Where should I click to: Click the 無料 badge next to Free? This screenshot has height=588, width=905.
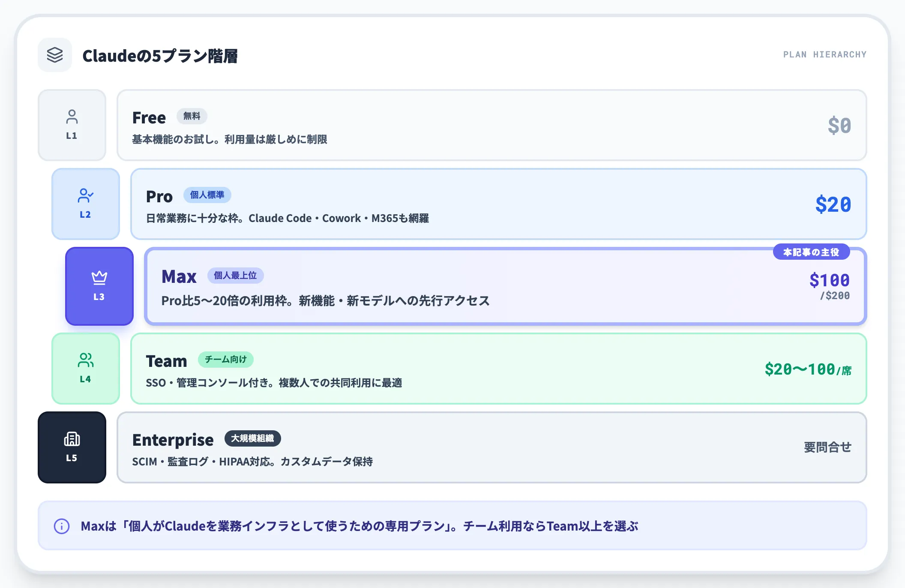point(192,116)
